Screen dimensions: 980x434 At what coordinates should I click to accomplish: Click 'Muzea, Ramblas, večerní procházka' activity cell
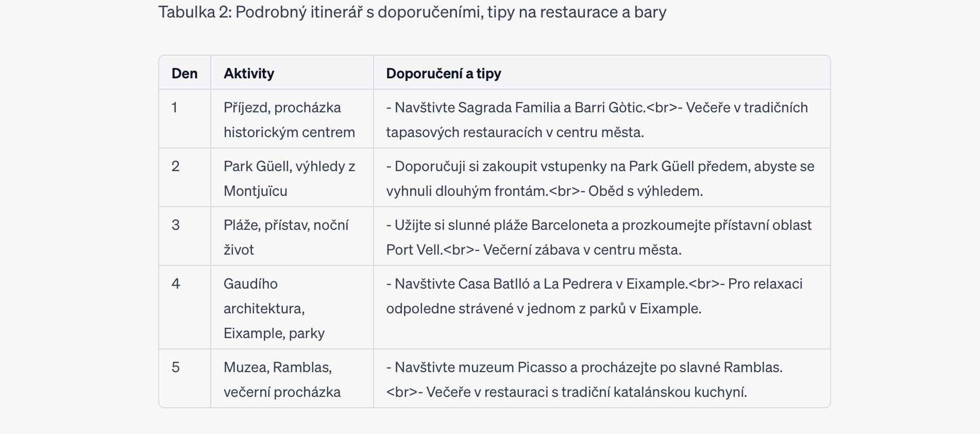point(282,379)
